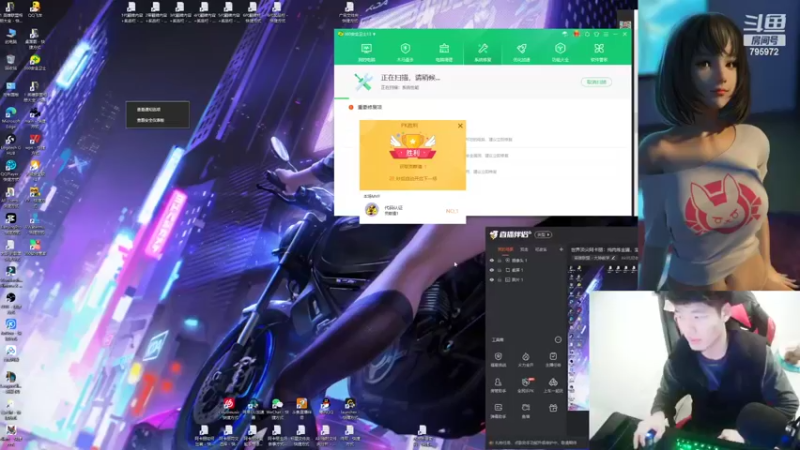Click the NO.1 rank label in PK popup
The image size is (800, 450).
point(452,211)
